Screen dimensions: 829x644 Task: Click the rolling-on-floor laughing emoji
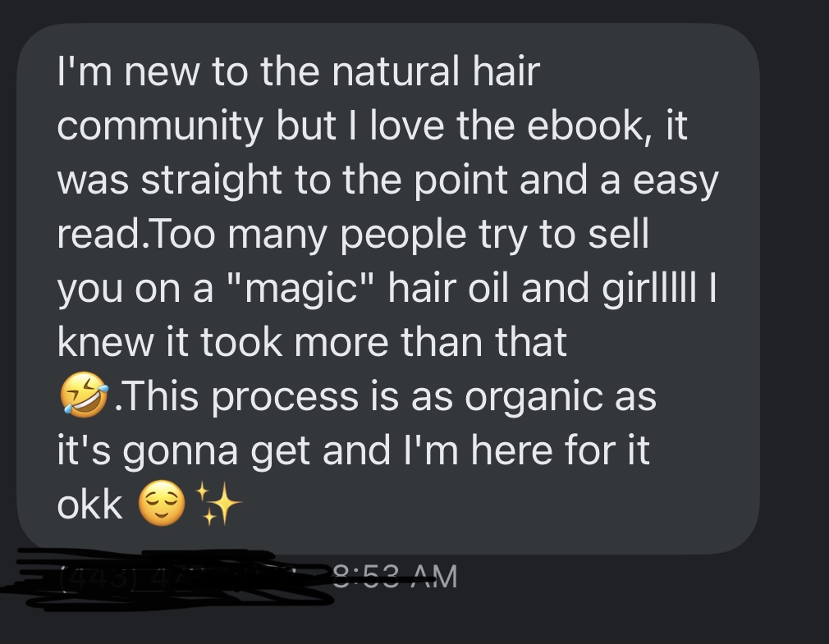point(84,395)
